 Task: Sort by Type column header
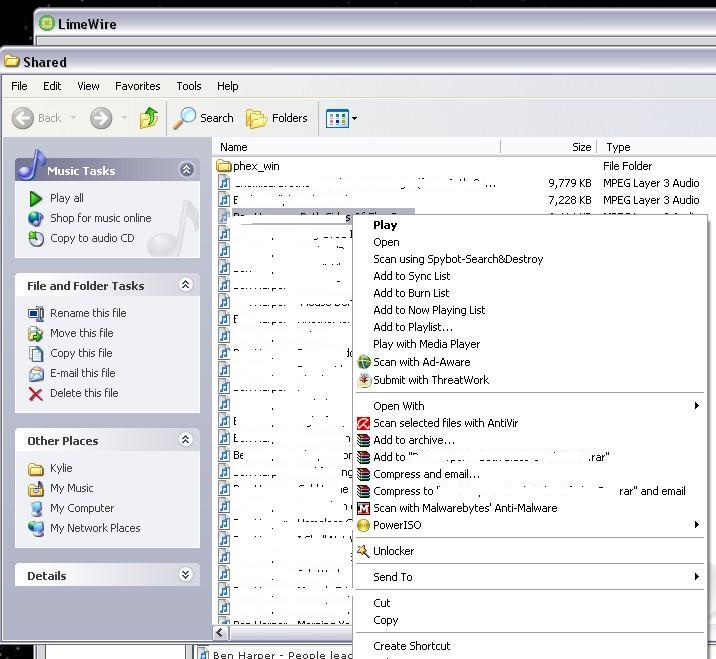pyautogui.click(x=656, y=147)
